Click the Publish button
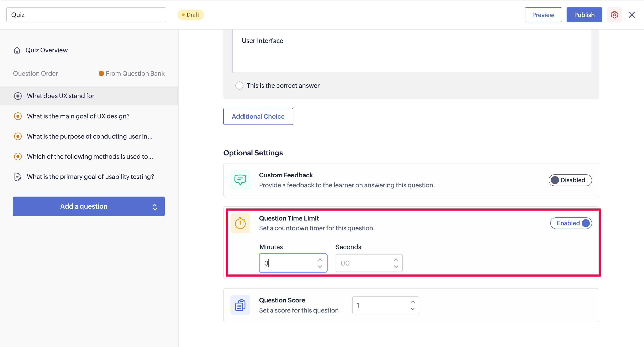Viewport: 644px width, 347px height. pyautogui.click(x=584, y=15)
